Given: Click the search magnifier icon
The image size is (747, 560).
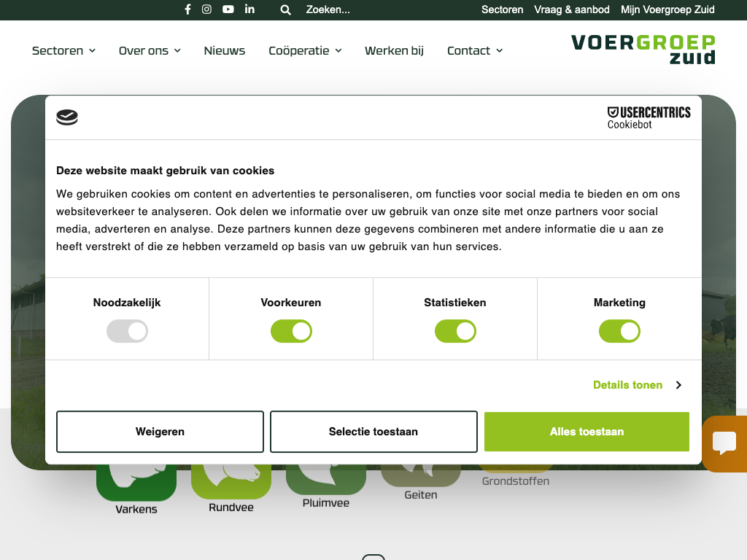Looking at the screenshot, I should pos(285,10).
